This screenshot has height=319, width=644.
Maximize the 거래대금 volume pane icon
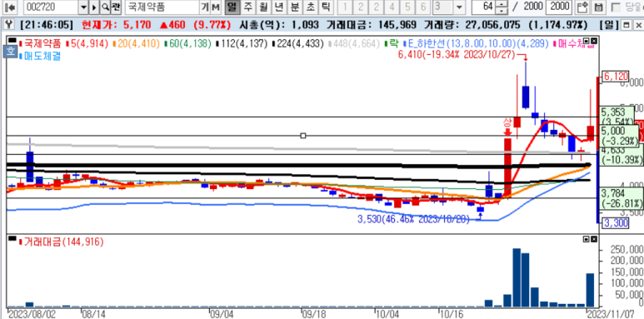[586, 238]
